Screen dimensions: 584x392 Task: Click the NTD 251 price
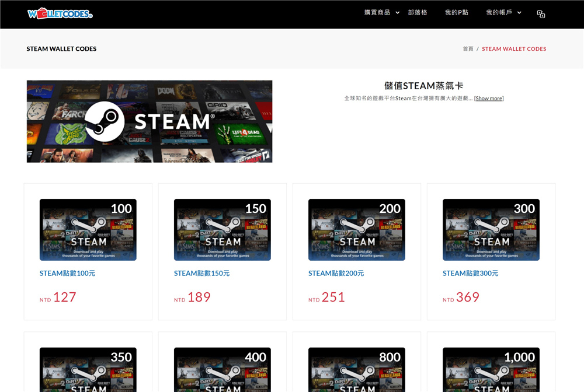(326, 297)
